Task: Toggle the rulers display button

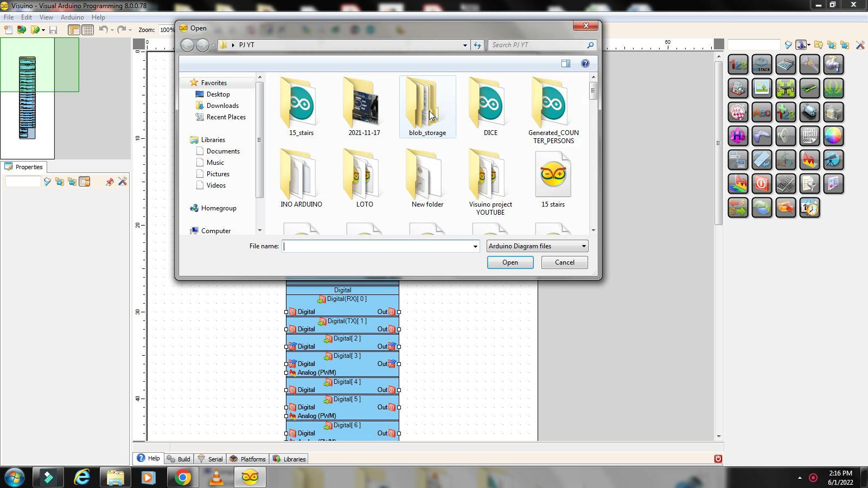Action: pyautogui.click(x=74, y=30)
